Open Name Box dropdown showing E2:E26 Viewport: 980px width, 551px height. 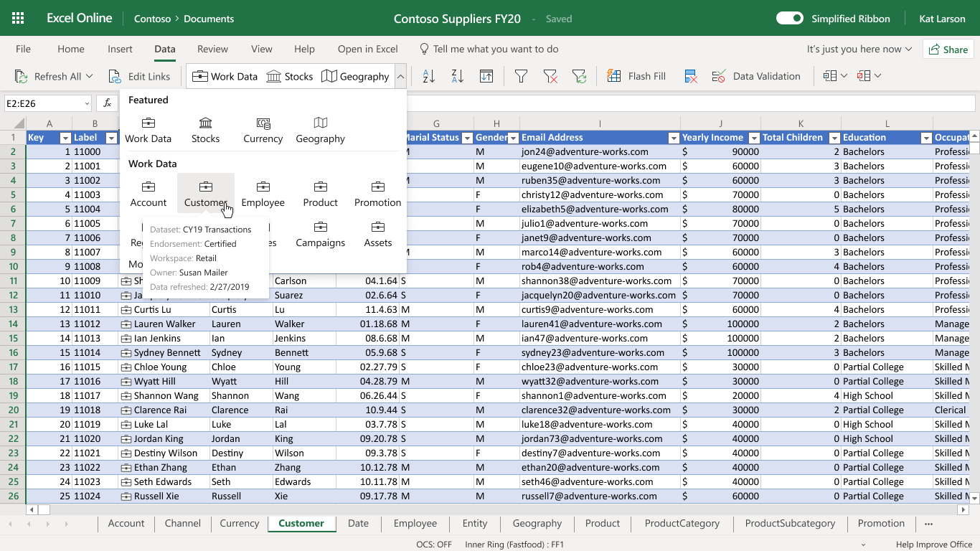coord(86,103)
